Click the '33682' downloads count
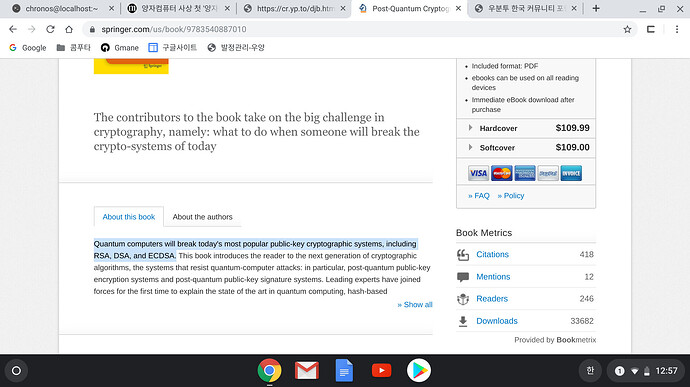690x387 pixels. 582,321
